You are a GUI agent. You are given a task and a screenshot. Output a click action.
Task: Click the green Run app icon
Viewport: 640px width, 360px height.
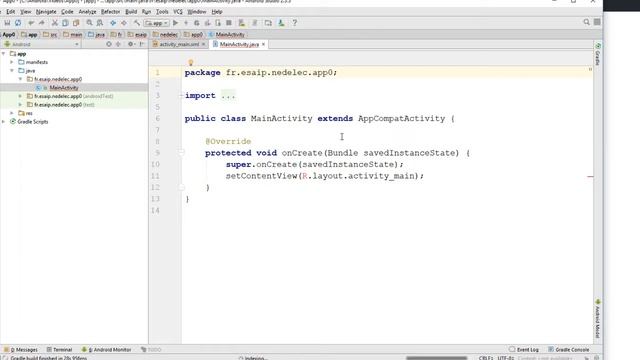(x=176, y=23)
